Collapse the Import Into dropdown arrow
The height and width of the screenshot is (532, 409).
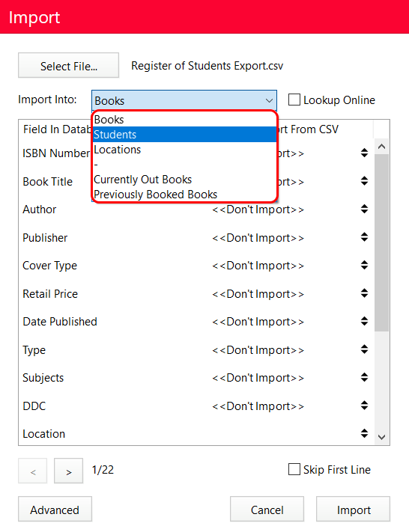click(x=269, y=101)
